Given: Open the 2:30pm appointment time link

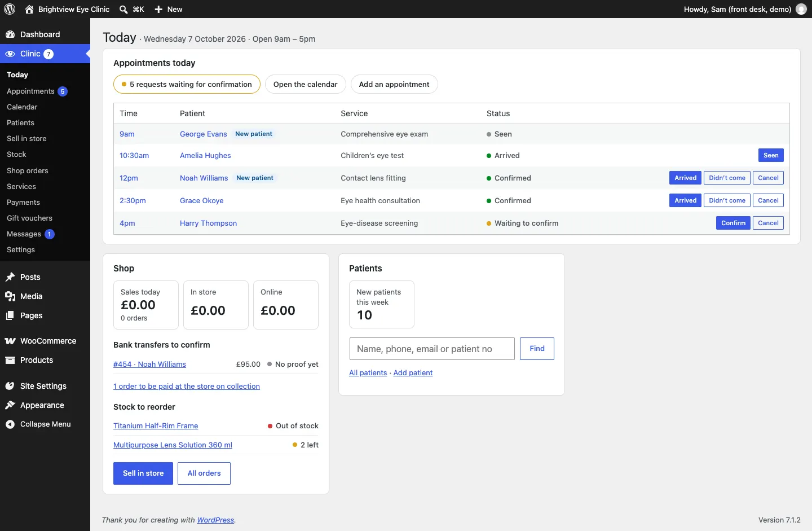Looking at the screenshot, I should point(133,200).
